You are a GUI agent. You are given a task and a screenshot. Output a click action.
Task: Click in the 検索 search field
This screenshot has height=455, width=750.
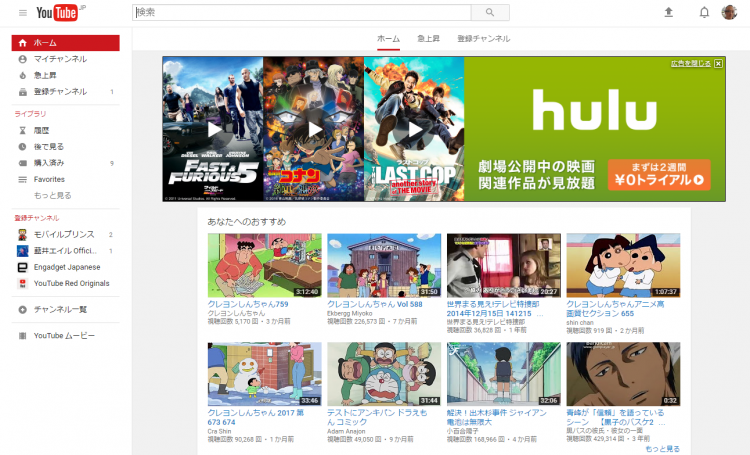[302, 12]
